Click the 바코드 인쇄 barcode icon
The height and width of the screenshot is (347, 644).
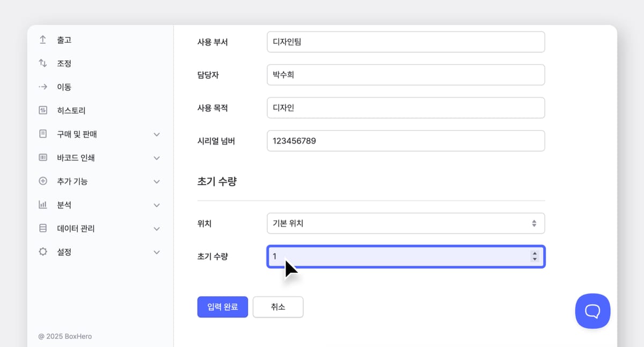[42, 157]
